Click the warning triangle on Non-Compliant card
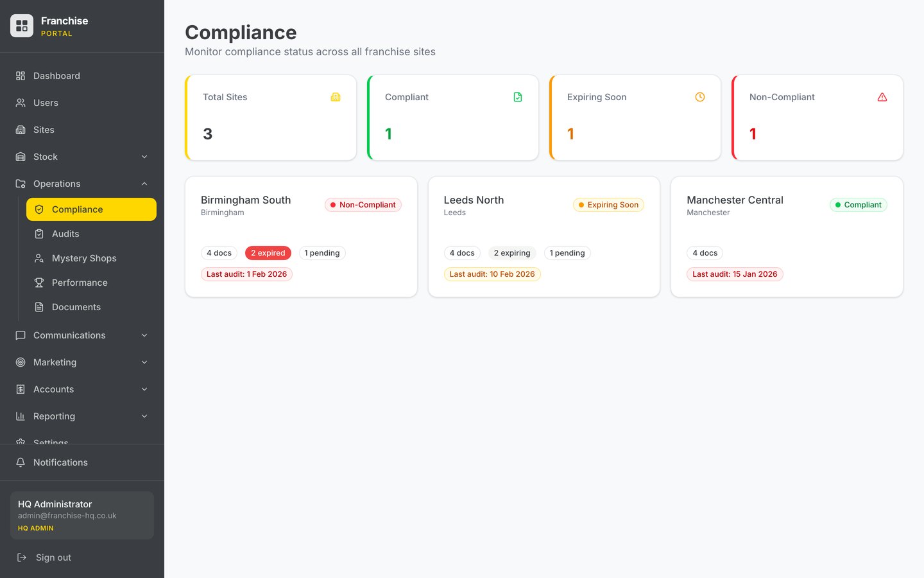Viewport: 924px width, 578px height. tap(882, 97)
